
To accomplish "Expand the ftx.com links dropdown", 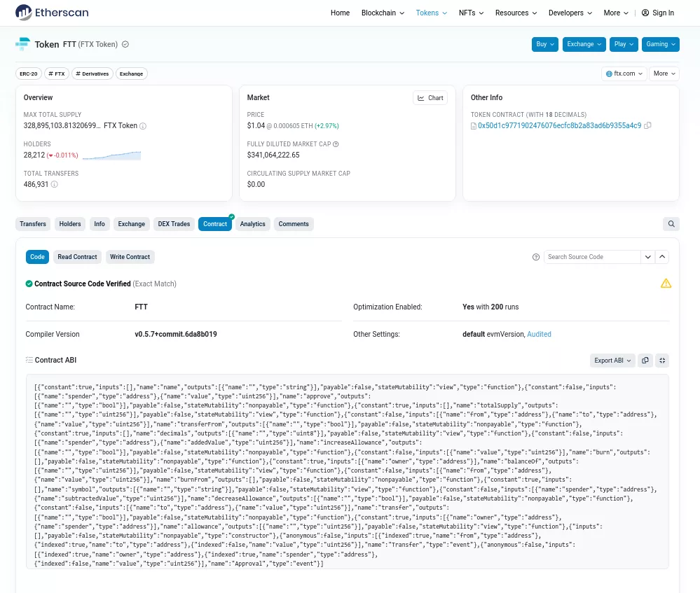I will 623,74.
